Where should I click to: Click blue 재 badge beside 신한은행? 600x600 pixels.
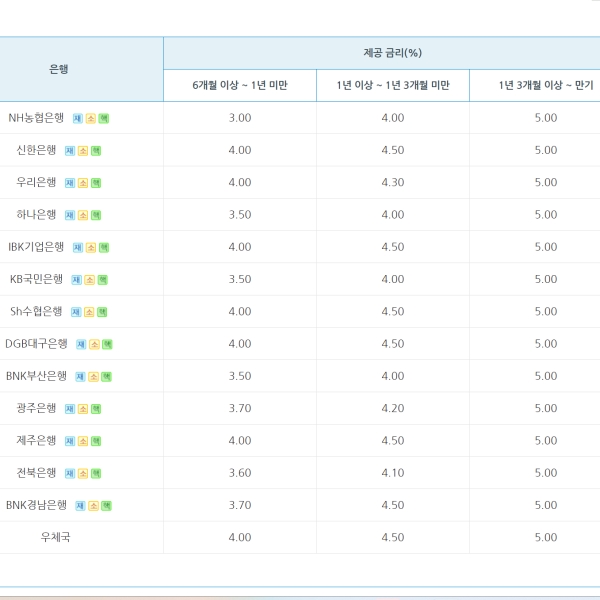[70, 151]
